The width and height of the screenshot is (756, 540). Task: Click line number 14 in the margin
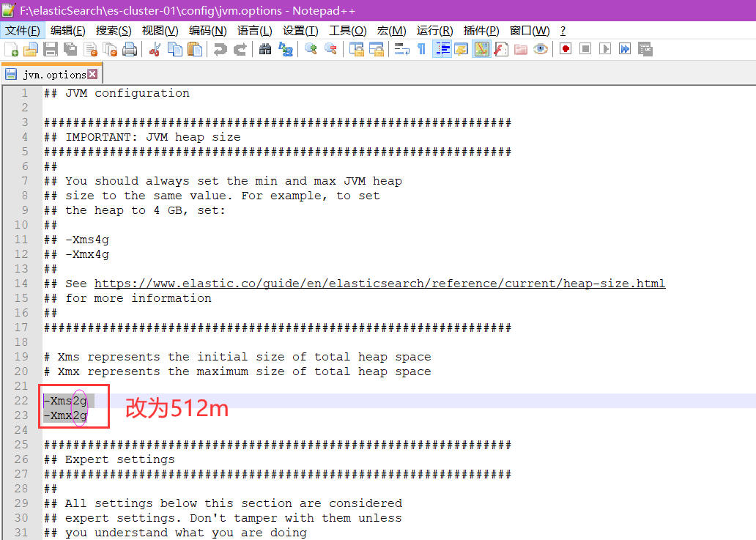[x=21, y=284]
